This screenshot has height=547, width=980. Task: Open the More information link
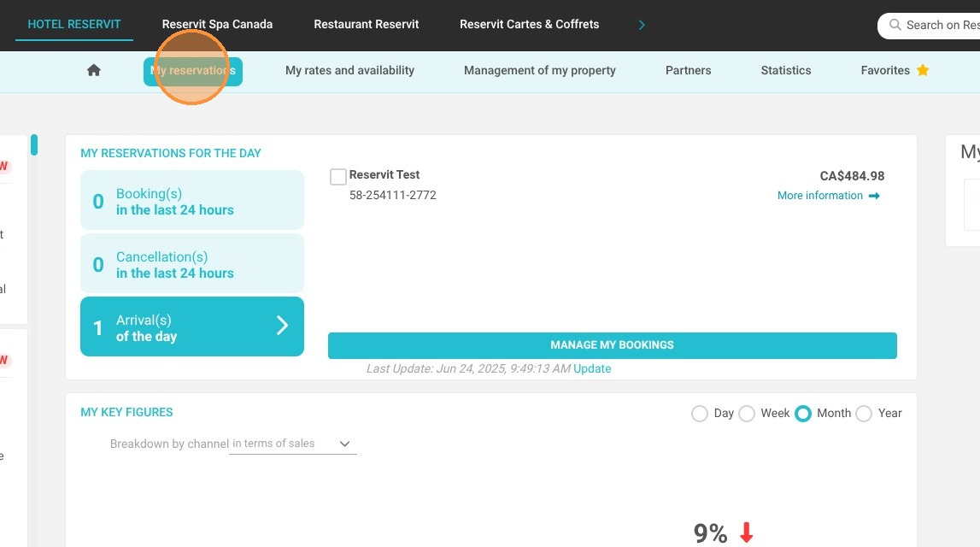820,196
